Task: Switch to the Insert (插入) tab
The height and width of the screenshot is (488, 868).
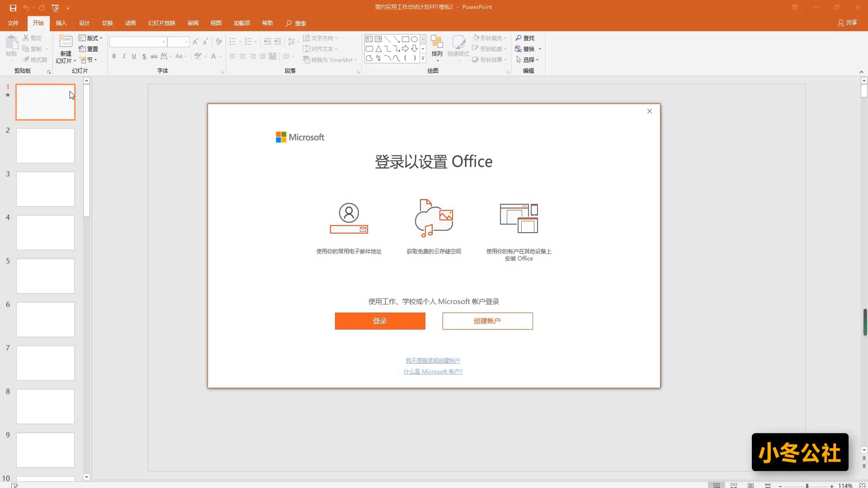Action: tap(61, 23)
